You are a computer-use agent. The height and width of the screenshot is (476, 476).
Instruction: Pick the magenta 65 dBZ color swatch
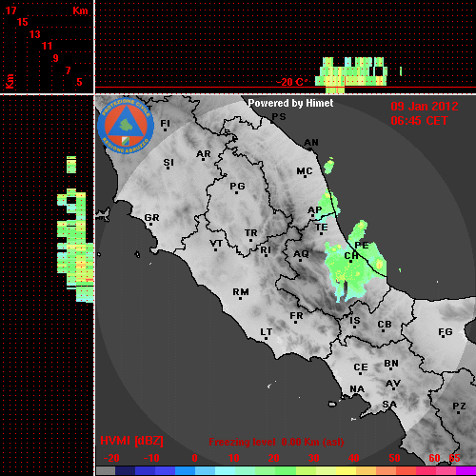pos(466,470)
